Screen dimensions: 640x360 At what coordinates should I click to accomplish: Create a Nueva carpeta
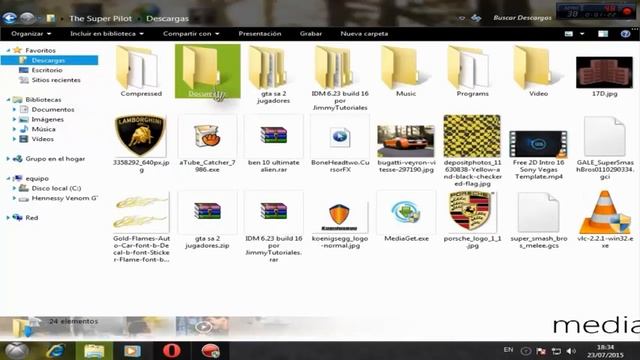click(x=364, y=34)
